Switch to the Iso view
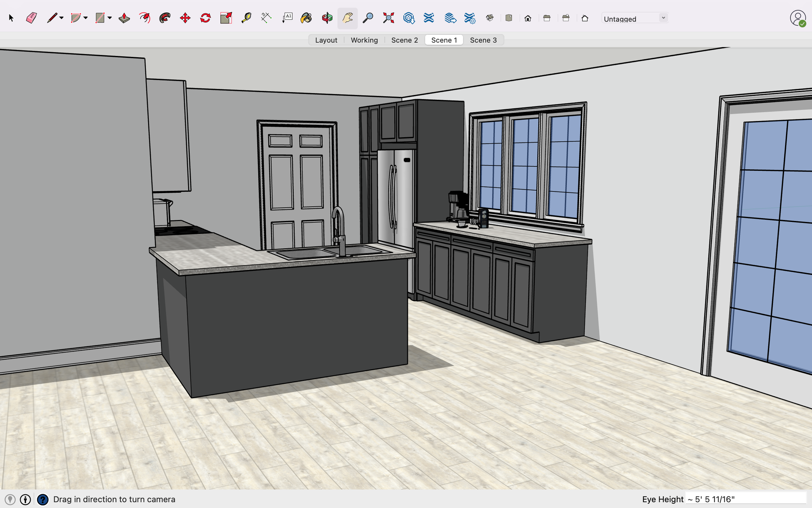The image size is (812, 508). [x=490, y=18]
